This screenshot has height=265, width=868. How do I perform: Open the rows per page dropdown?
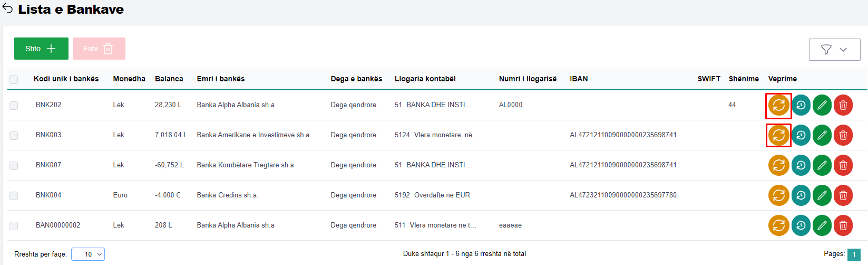point(88,254)
